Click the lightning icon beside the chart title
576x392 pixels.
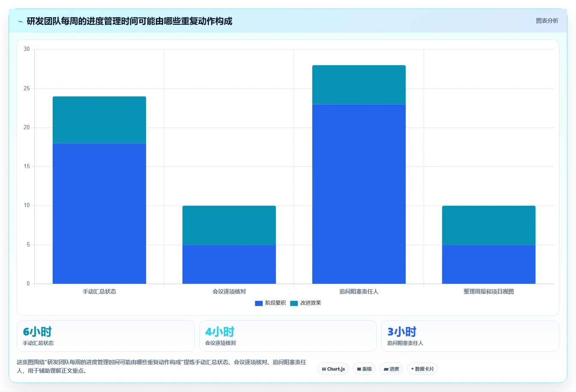point(20,21)
